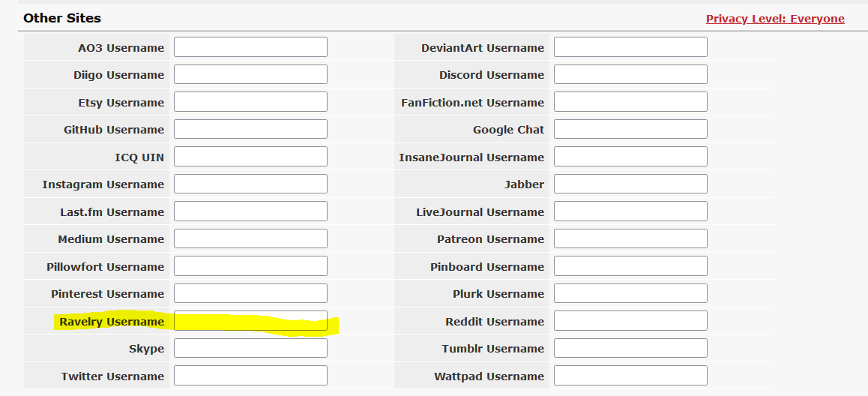This screenshot has height=396, width=868.
Task: Click the 'Last.fm Username' label
Action: pos(112,212)
